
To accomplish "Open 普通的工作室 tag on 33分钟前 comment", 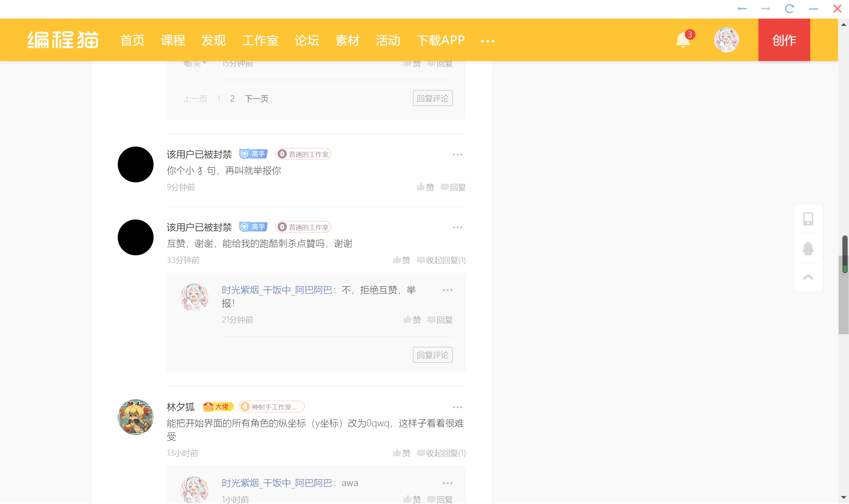I will (x=303, y=227).
